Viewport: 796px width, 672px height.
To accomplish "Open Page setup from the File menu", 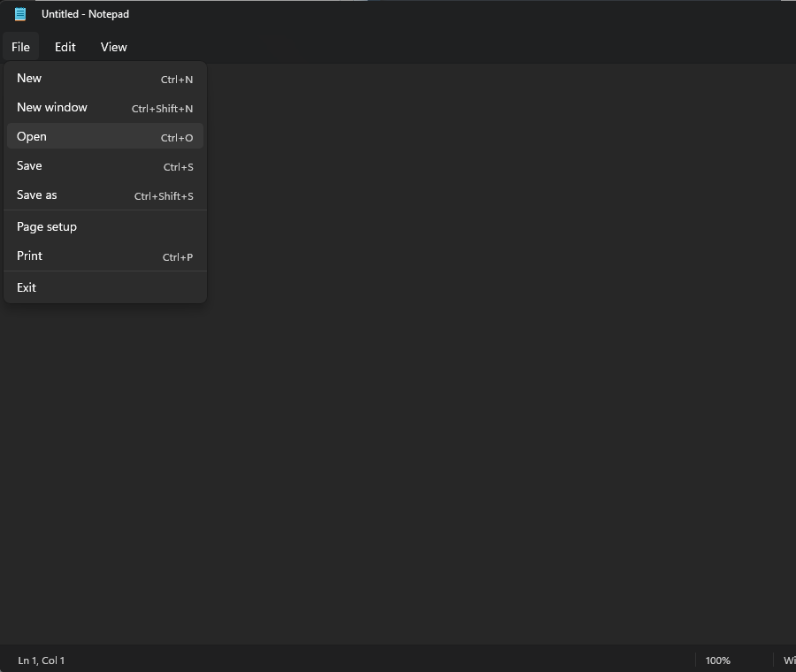I will (x=105, y=227).
